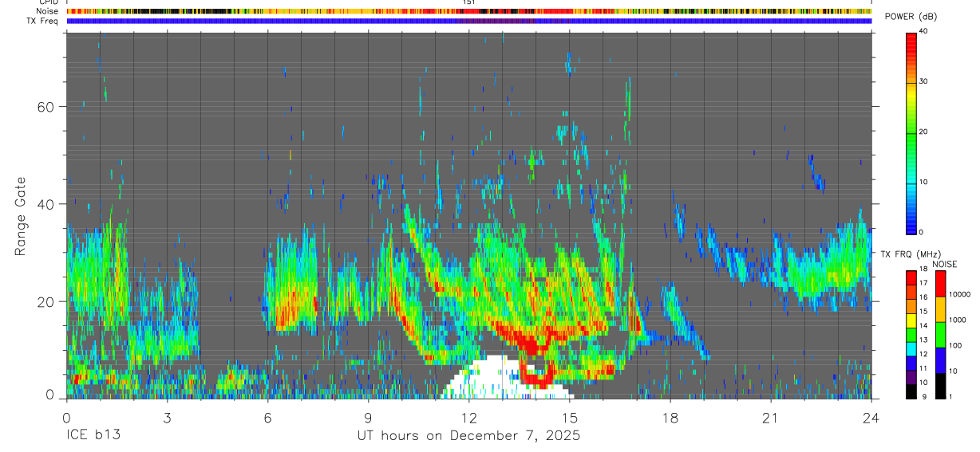Click the 60 tick on Range Gate axis

click(47, 106)
